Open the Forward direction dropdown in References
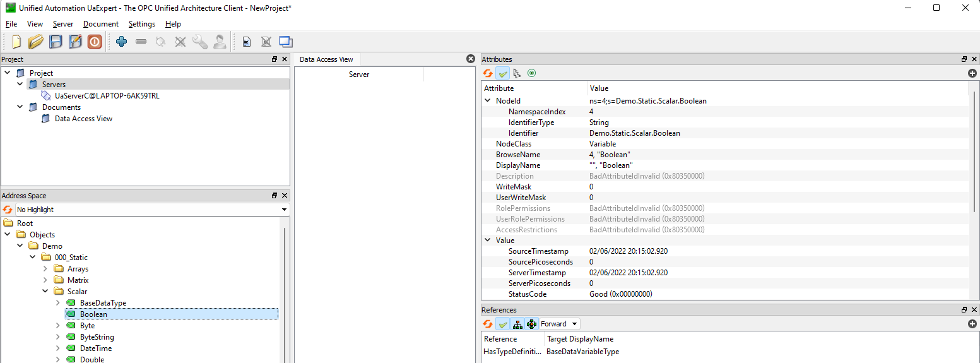The image size is (980, 363). pos(559,324)
